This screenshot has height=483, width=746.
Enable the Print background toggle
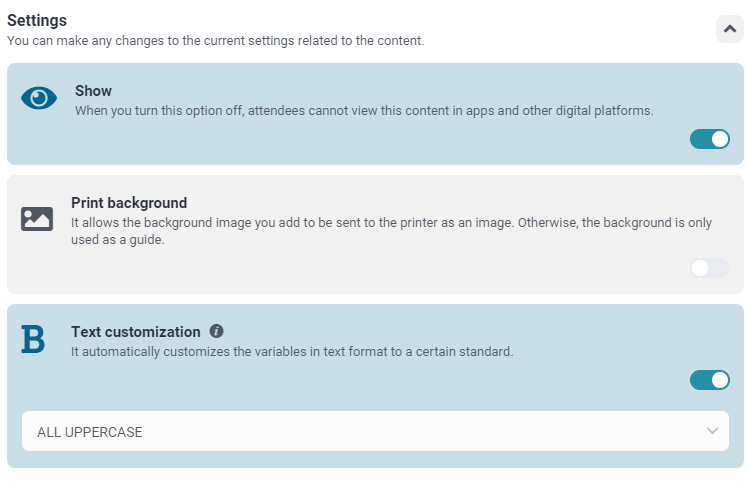710,268
